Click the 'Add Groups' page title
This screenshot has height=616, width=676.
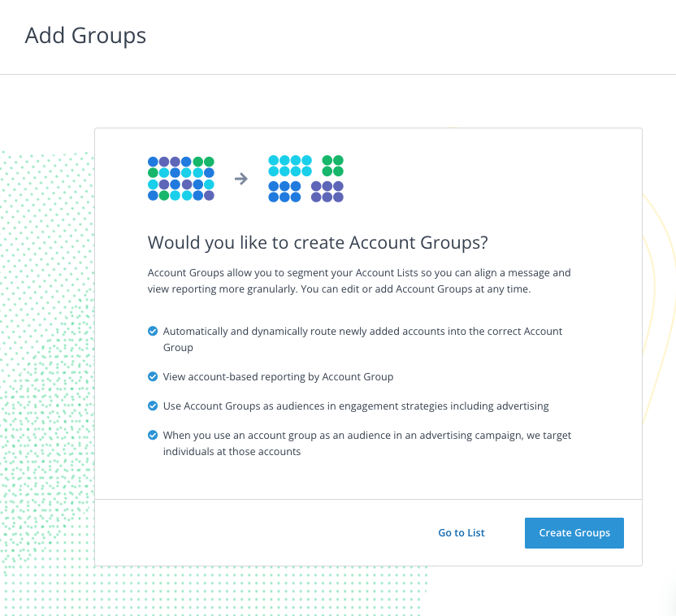[x=85, y=36]
